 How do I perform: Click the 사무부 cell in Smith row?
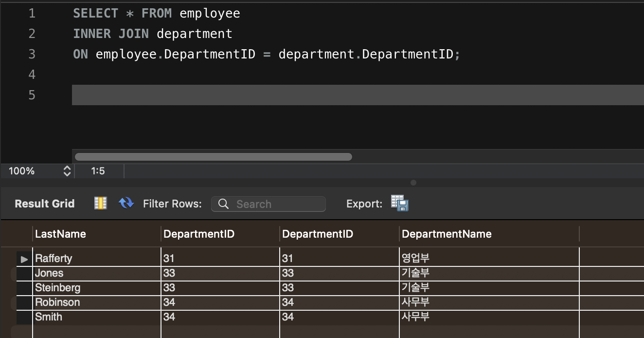click(489, 317)
